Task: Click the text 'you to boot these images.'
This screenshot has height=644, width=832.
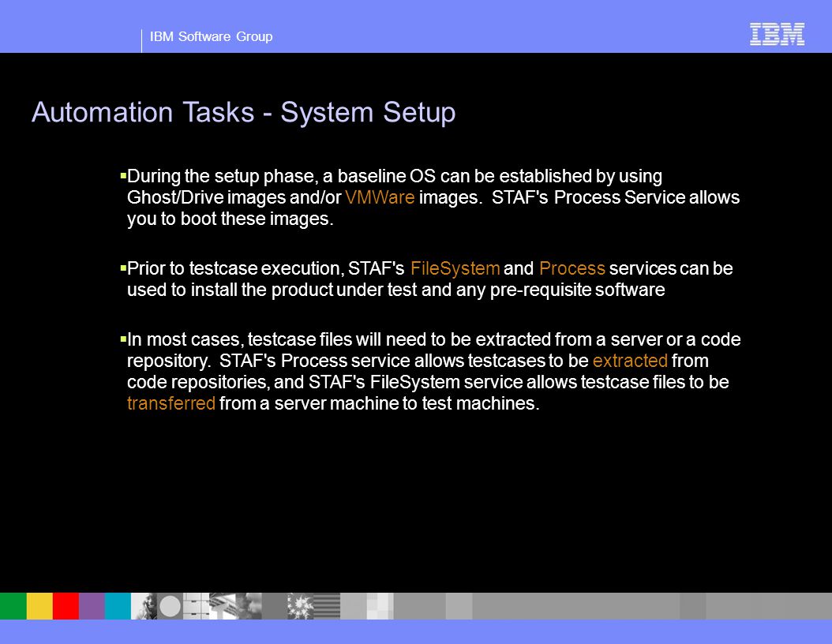Action: point(230,219)
